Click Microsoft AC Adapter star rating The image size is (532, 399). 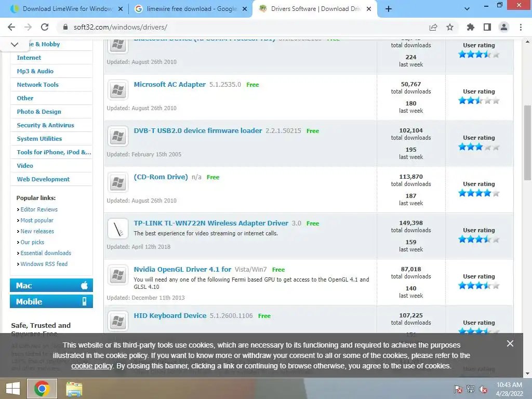[478, 100]
